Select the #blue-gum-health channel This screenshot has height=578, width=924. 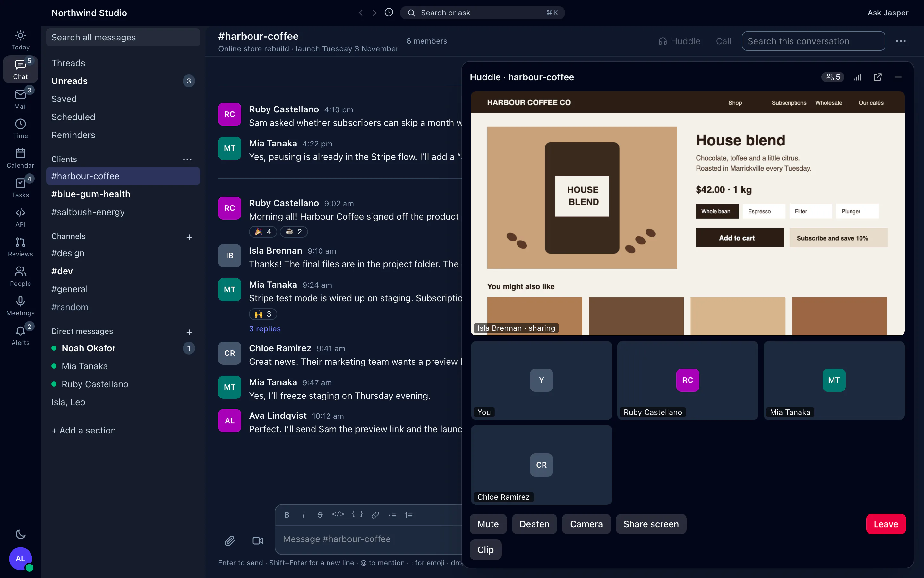[123, 194]
